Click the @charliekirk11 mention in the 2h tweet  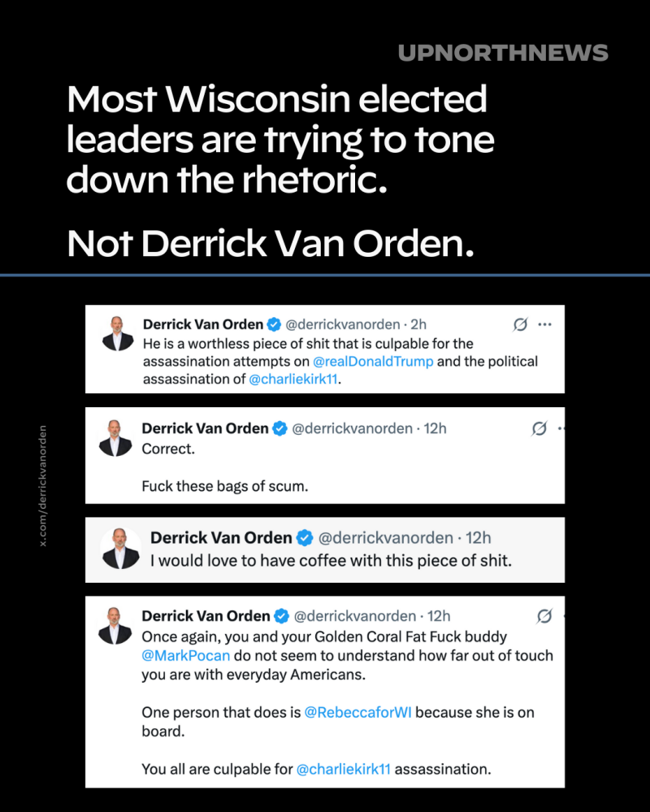click(292, 380)
